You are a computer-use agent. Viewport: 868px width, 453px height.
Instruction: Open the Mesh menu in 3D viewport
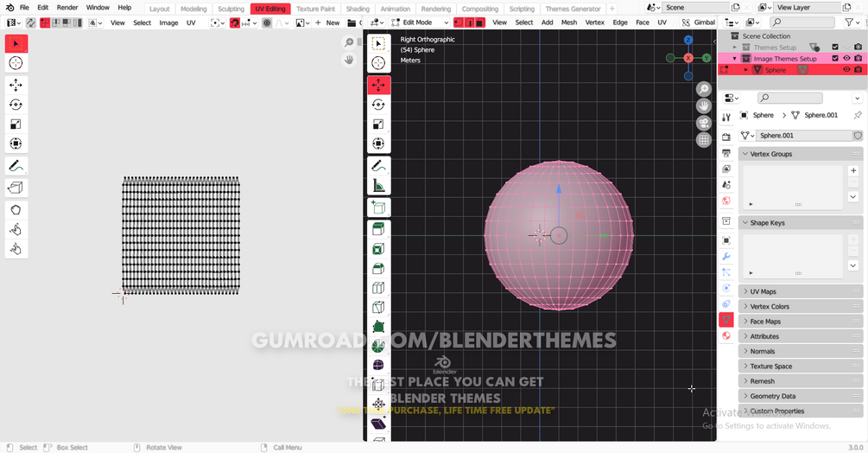tap(569, 22)
